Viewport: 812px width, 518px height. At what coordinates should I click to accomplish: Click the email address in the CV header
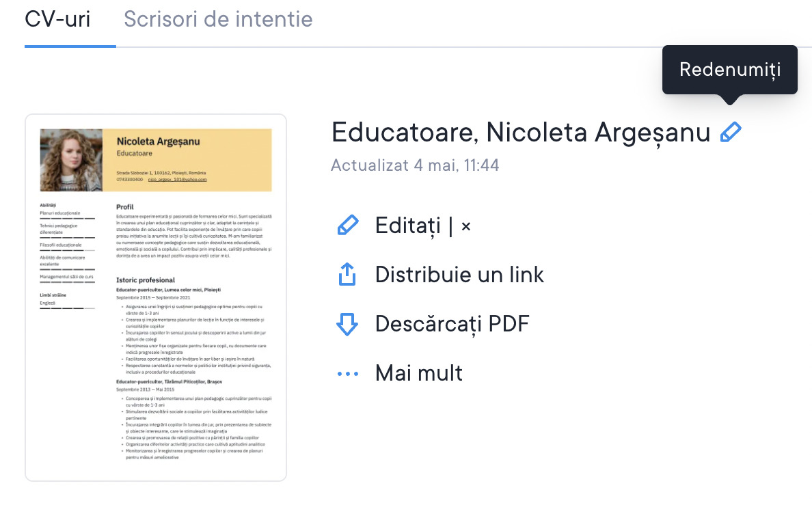[x=177, y=180]
